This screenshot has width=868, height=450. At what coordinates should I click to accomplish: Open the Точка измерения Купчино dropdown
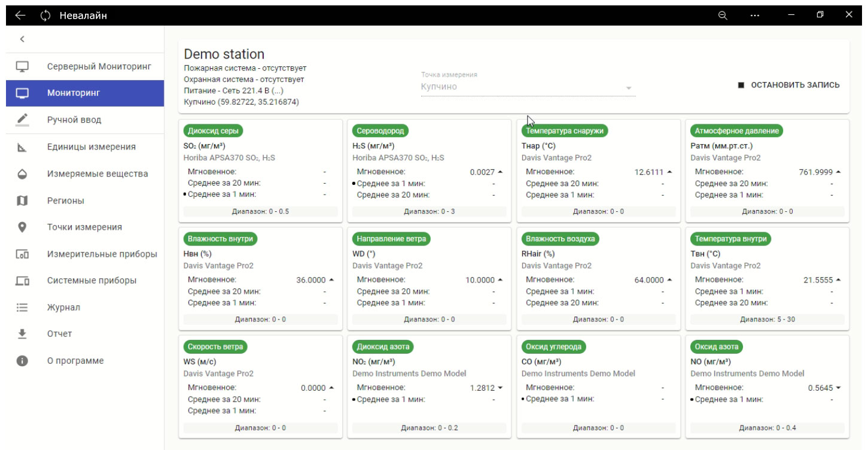(x=528, y=87)
